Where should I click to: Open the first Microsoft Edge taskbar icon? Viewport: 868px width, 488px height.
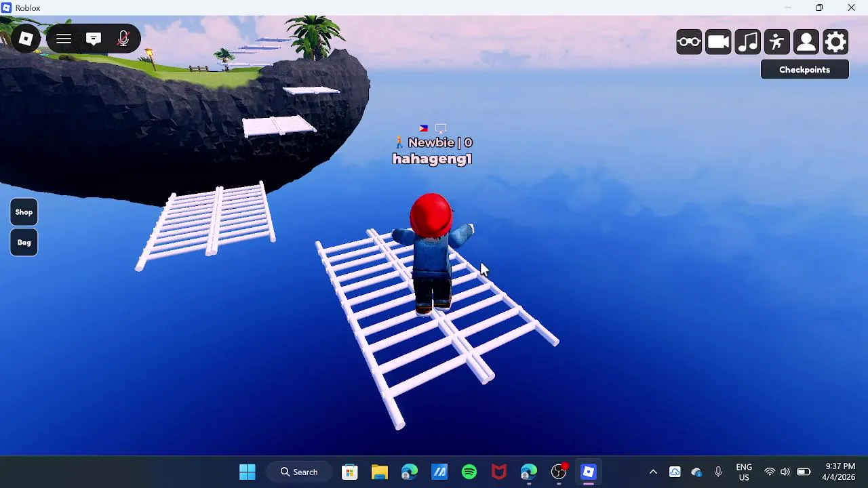coord(410,472)
